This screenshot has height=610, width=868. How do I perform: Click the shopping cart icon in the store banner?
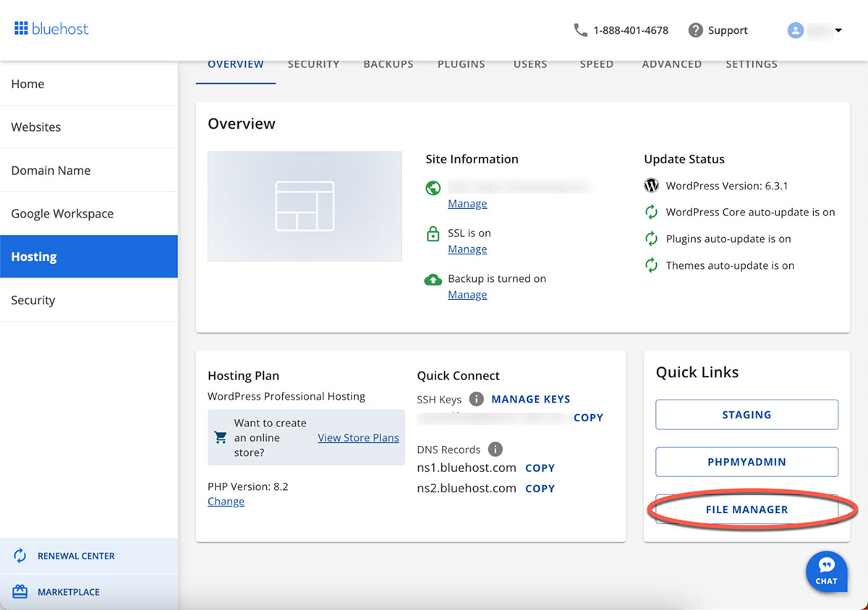221,437
